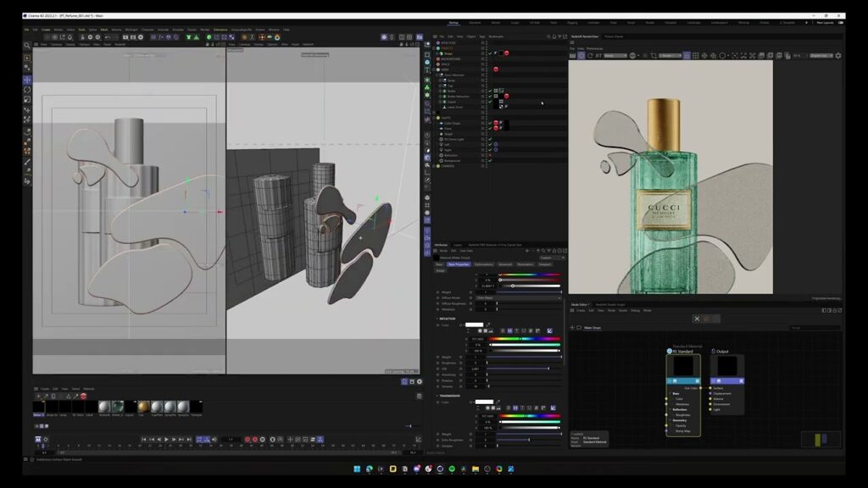Click the red Record Active Objects button
868x488 pixels.
pos(247,440)
